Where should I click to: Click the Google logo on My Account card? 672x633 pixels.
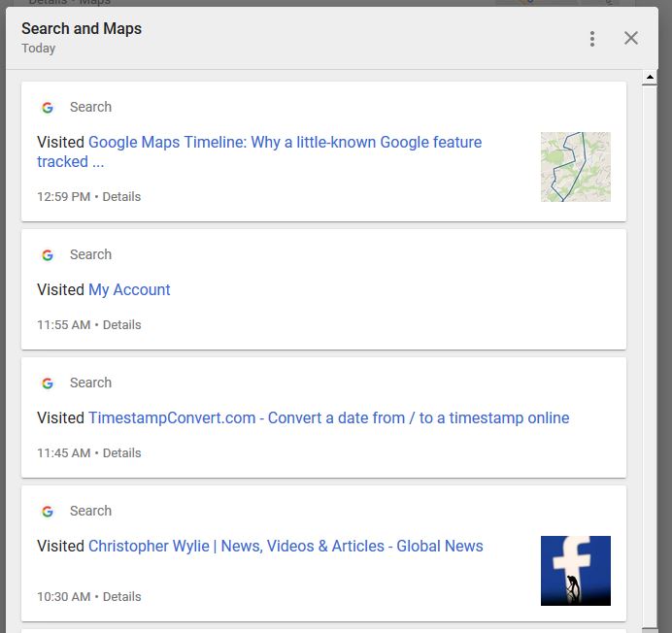[x=48, y=255]
